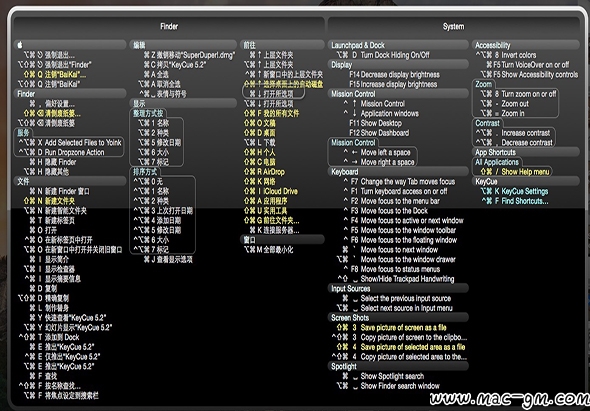This screenshot has height=411, width=590.
Task: Click "Turn zoom on or off" row
Action: 518,94
